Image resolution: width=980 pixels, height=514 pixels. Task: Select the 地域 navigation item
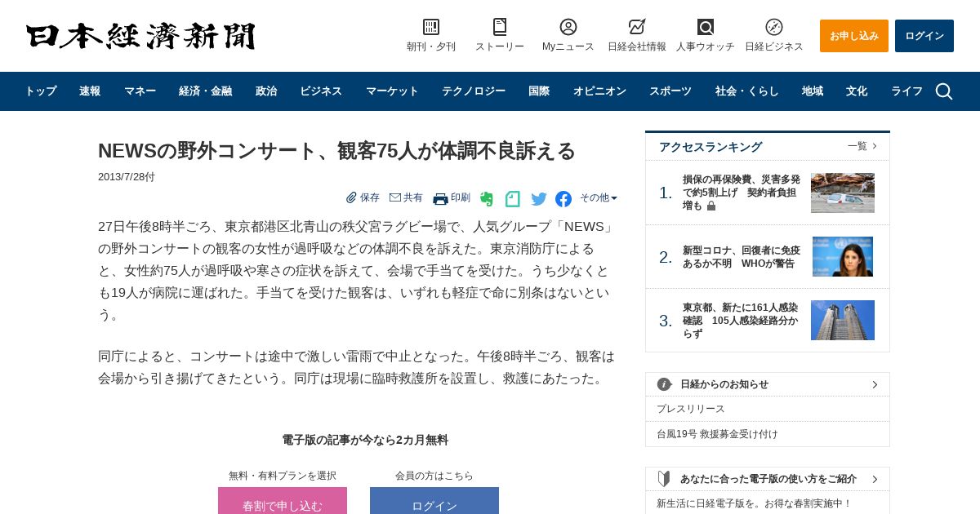(x=813, y=91)
